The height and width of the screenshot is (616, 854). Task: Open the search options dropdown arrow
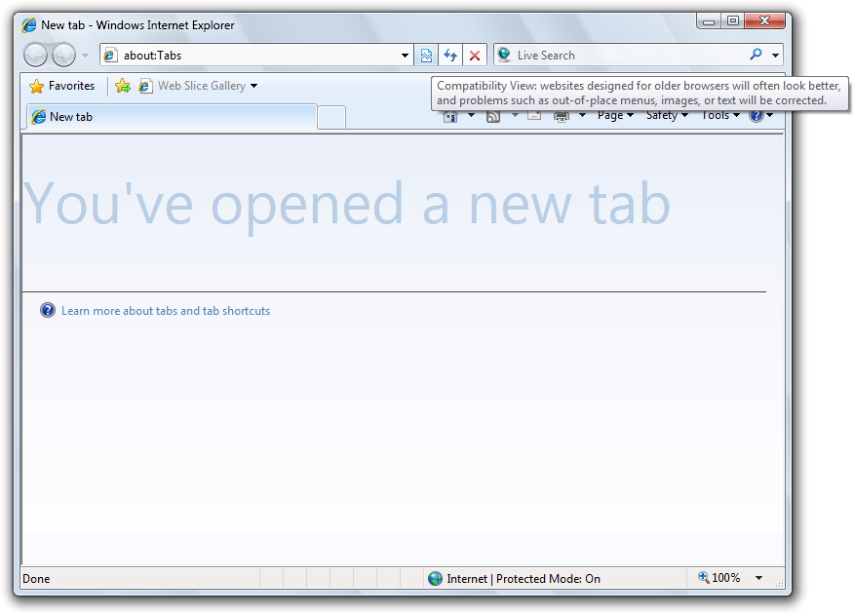coord(775,55)
